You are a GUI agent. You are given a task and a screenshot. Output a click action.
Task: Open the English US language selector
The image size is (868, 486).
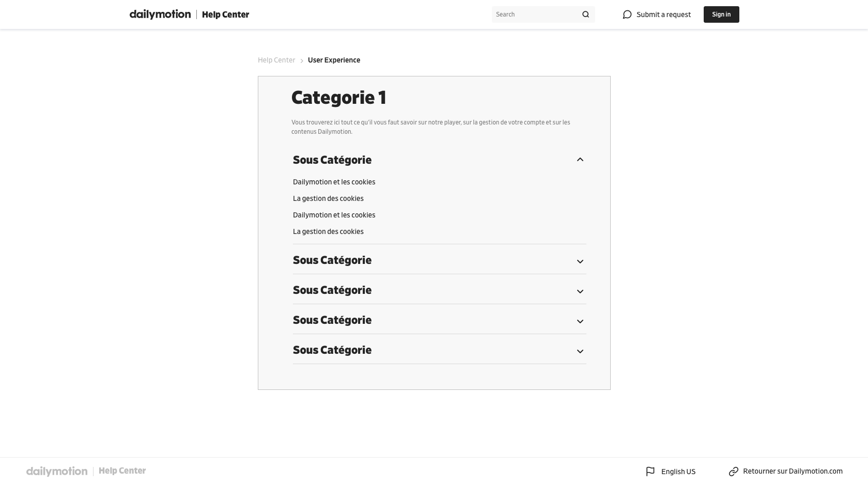(678, 472)
